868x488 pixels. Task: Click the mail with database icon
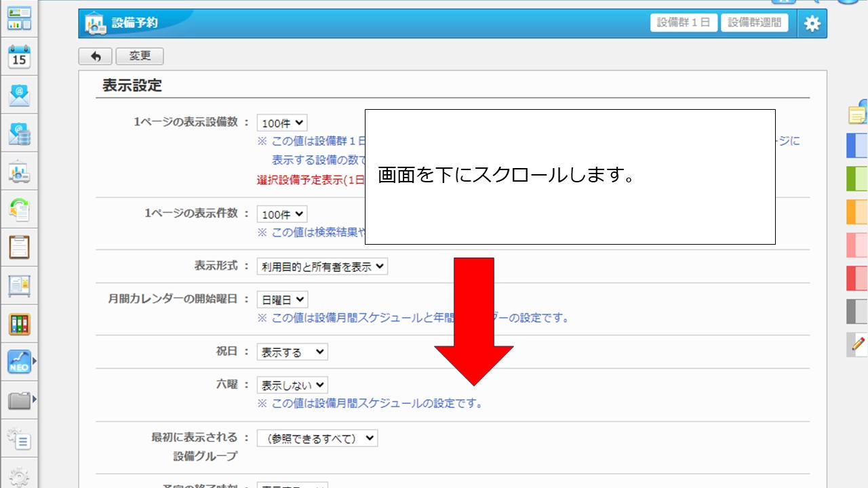pyautogui.click(x=19, y=134)
